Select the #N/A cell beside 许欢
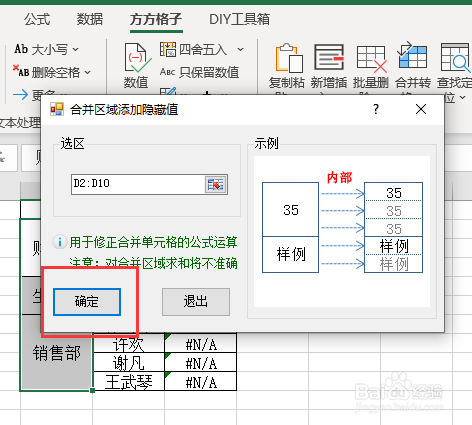 pos(201,343)
